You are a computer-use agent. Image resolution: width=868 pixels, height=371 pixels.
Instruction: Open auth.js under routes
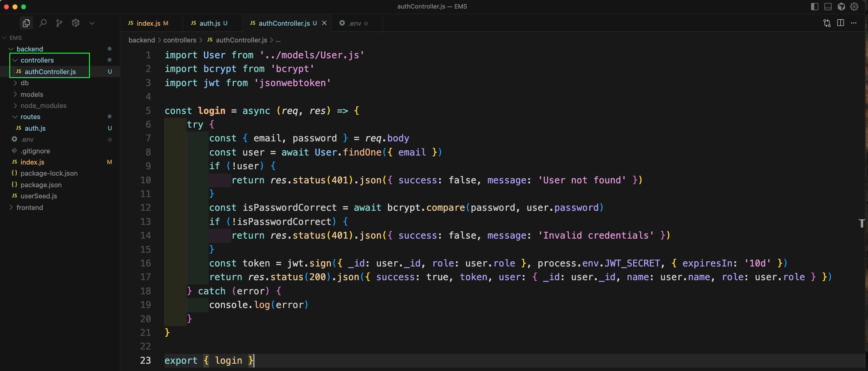pos(60,128)
